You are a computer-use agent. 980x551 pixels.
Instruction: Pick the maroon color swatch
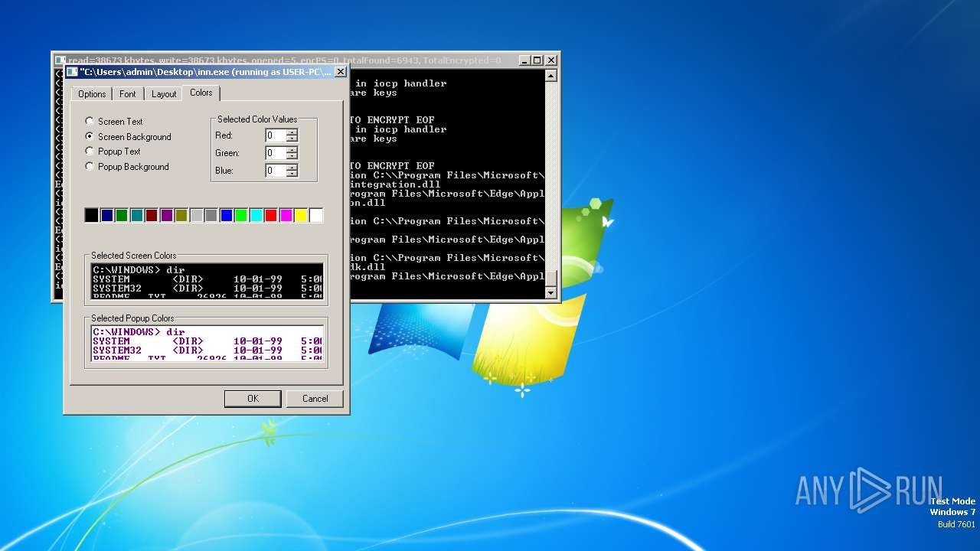152,216
